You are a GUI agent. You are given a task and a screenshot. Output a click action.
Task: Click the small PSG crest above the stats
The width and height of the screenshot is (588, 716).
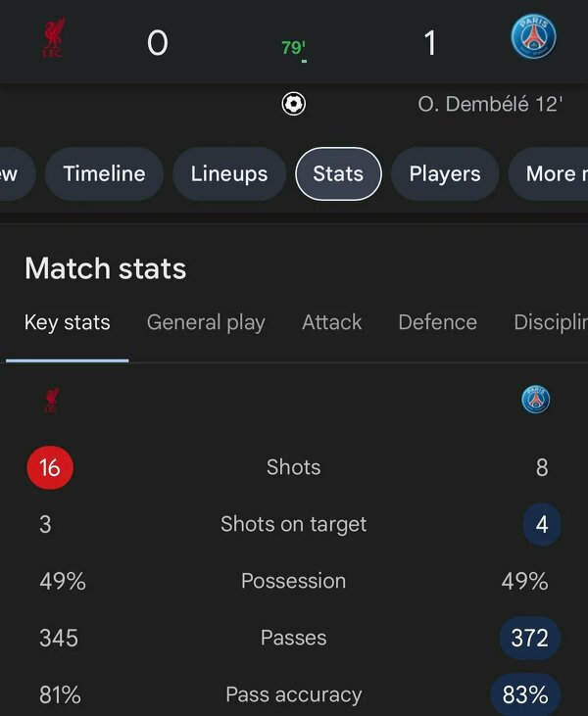pyautogui.click(x=535, y=399)
